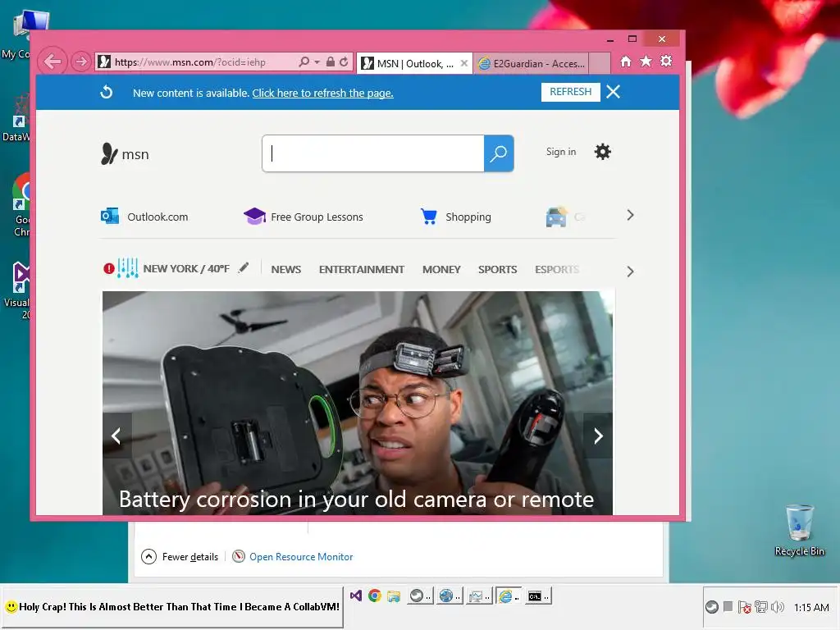The width and height of the screenshot is (840, 630).
Task: Show more categories with navigation chevron
Action: click(x=630, y=272)
